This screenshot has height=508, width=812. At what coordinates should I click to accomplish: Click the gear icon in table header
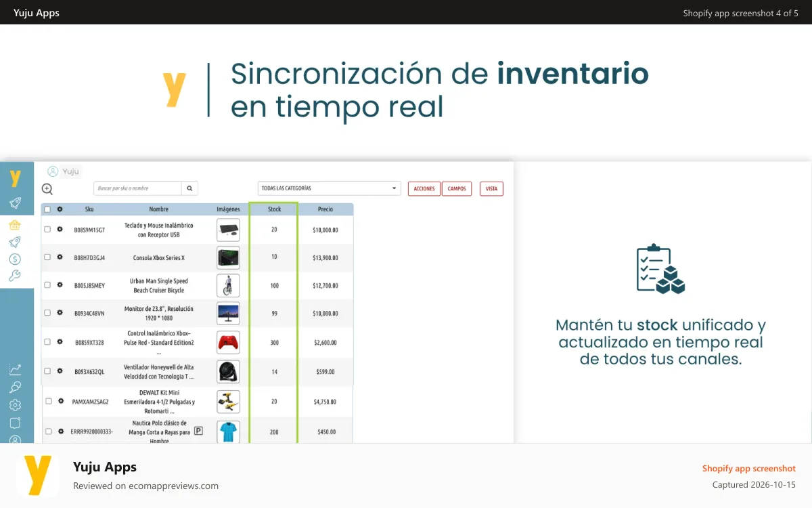click(x=60, y=209)
